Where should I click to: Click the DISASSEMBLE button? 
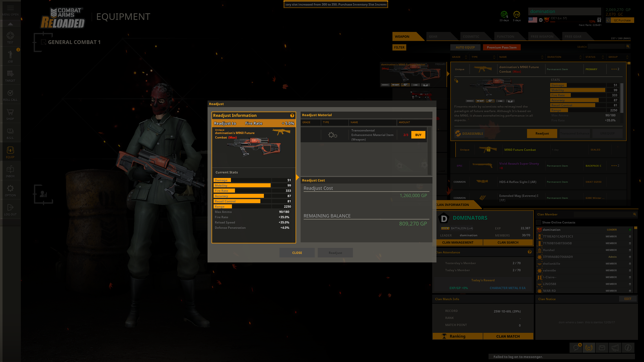[x=469, y=133]
